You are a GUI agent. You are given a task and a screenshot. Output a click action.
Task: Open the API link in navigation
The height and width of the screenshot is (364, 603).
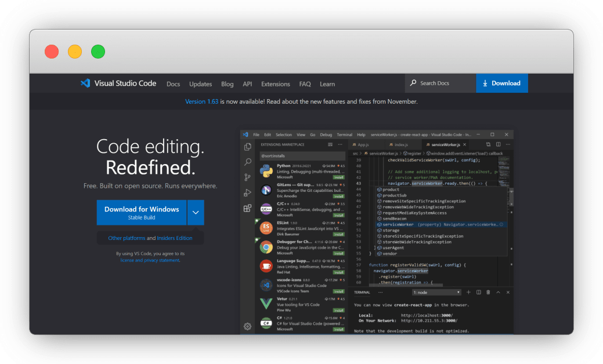pos(247,83)
